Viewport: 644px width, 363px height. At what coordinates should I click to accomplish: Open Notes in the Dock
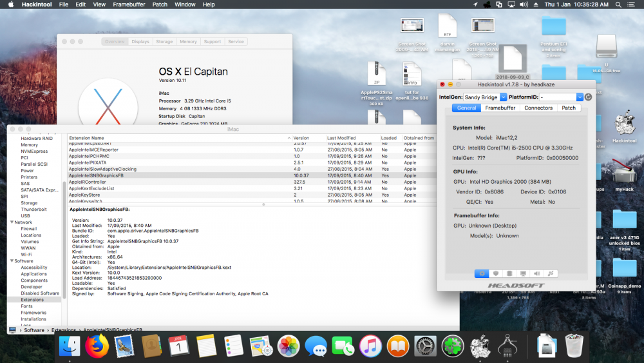click(x=206, y=346)
